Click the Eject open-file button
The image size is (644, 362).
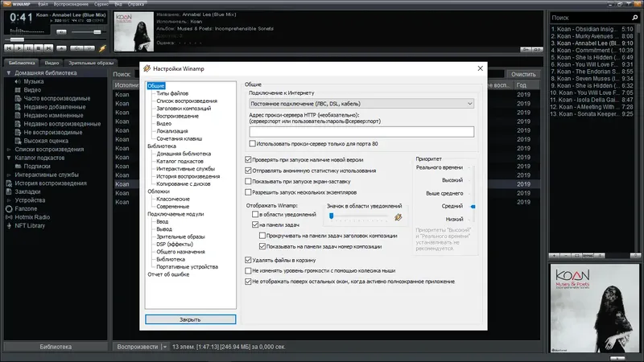(61, 48)
